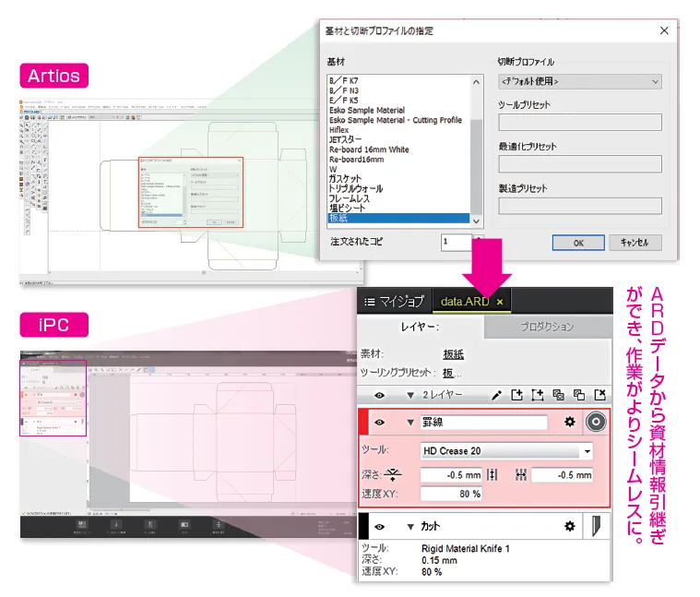
Task: Open settings gear for 罫線 layer
Action: point(570,422)
